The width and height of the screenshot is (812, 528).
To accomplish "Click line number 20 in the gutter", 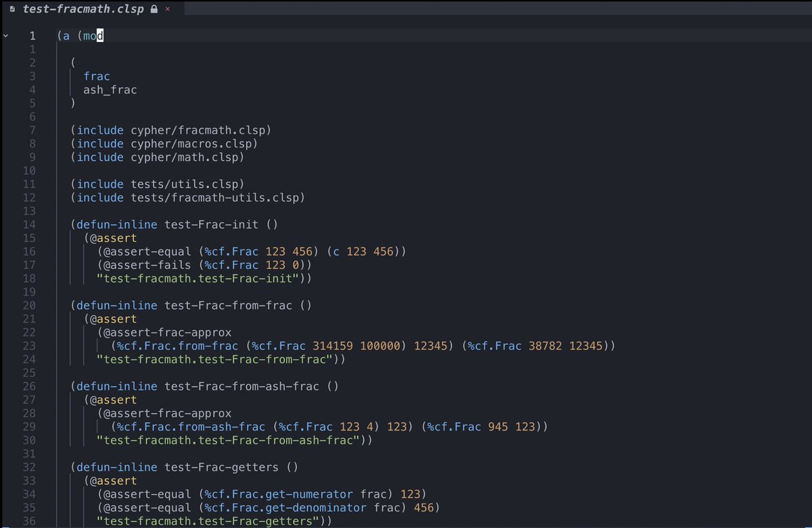I will click(x=30, y=306).
